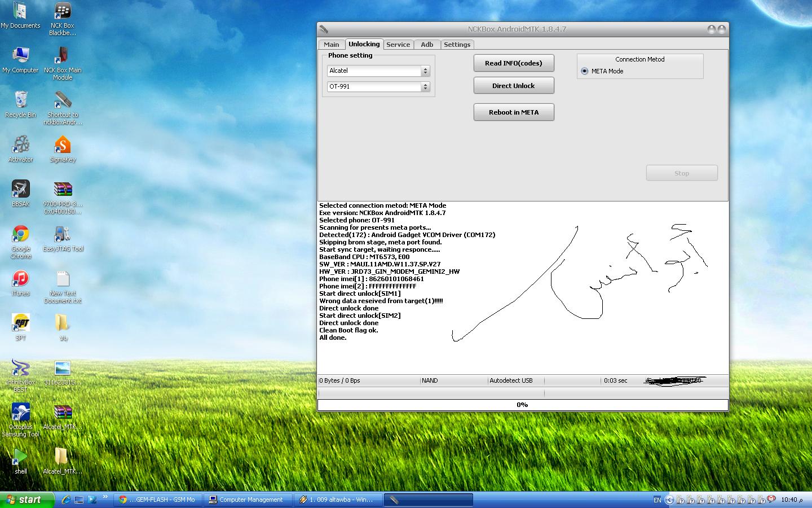This screenshot has width=812, height=508.
Task: Click the NCKBox title bar tool icon
Action: pyautogui.click(x=324, y=29)
